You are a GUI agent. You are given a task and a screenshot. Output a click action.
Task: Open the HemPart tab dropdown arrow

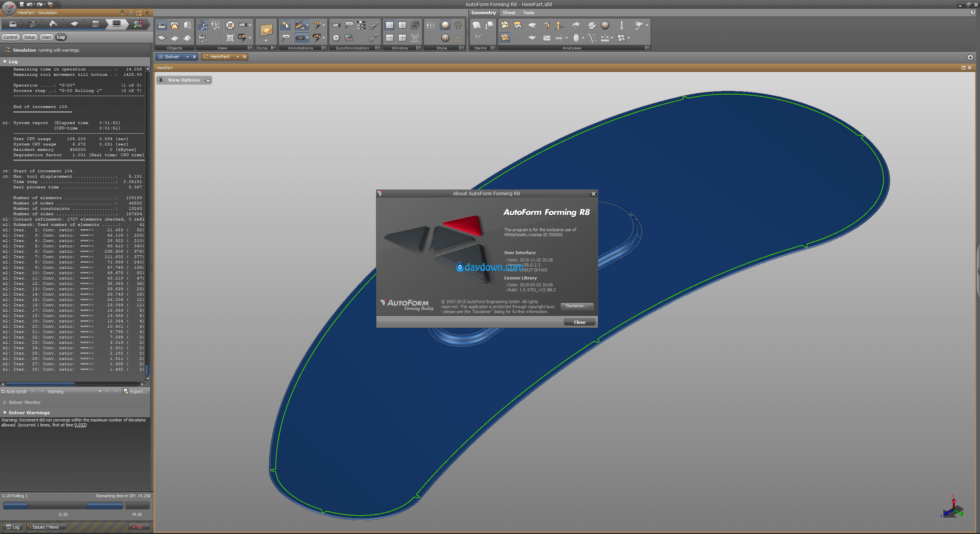(238, 57)
